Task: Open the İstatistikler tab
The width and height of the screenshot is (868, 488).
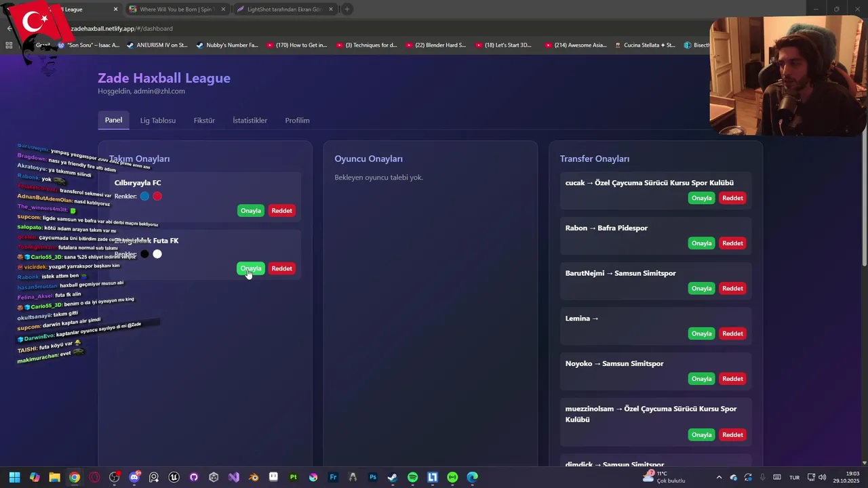Action: [250, 121]
